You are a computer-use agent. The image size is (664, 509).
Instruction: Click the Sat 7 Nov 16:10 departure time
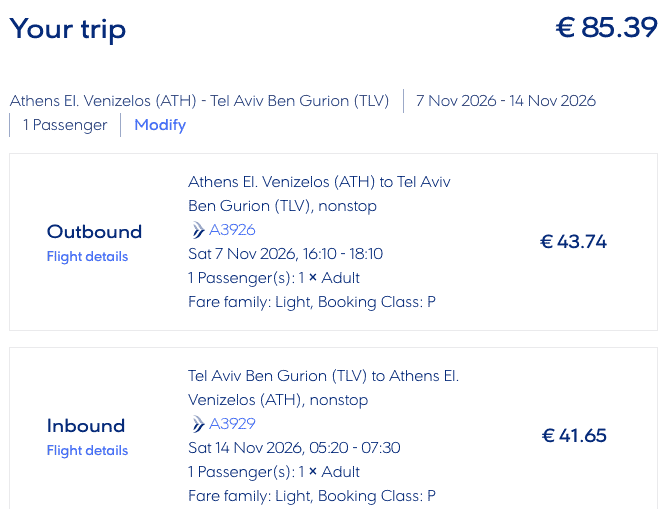[285, 254]
